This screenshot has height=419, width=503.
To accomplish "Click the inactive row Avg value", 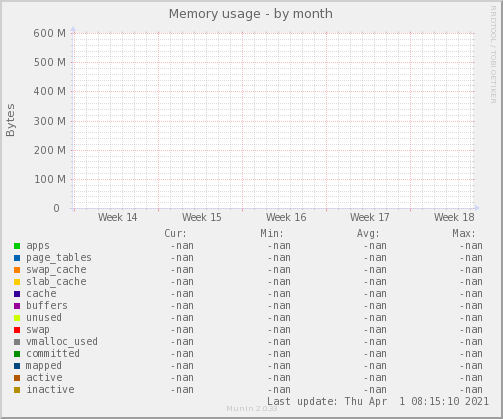I will (x=375, y=390).
